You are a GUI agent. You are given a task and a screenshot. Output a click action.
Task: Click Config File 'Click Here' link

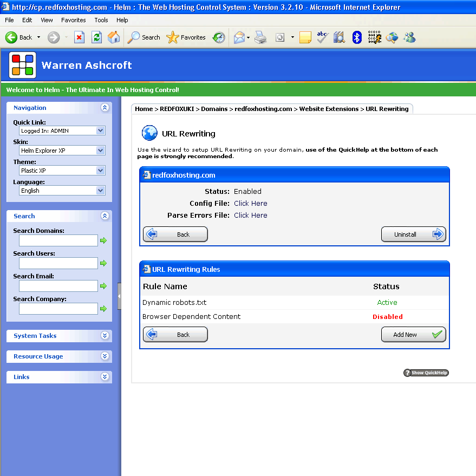click(250, 204)
